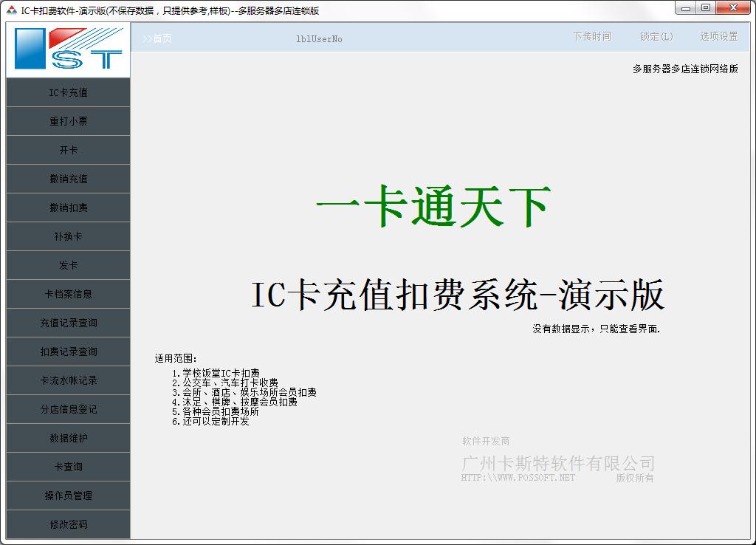Image resolution: width=756 pixels, height=545 pixels.
Task: Open 充值记录查询 recharge record query
Action: point(68,323)
